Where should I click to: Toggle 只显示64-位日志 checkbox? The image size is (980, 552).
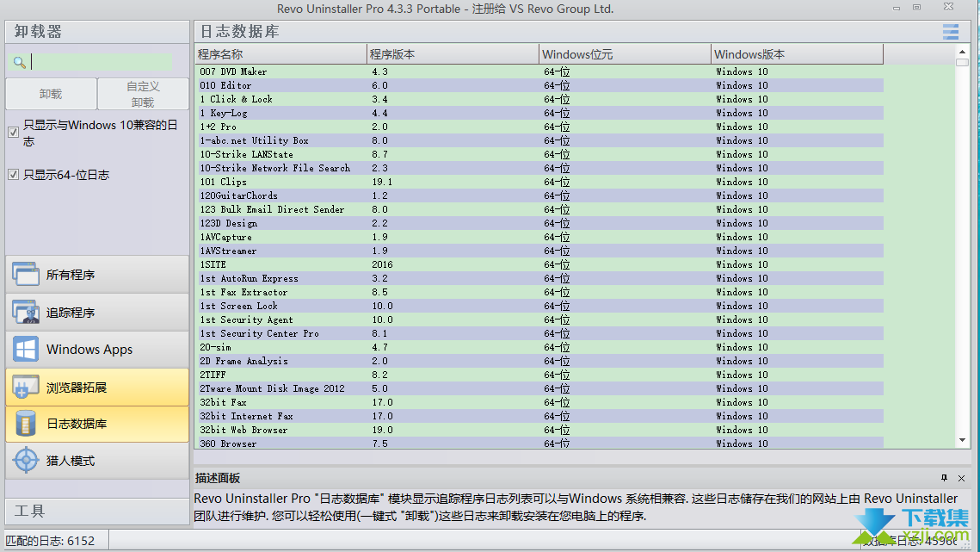pos(13,175)
